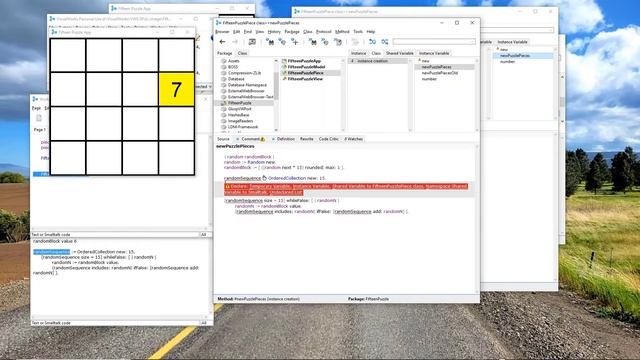
Task: Switch to the Code Critic tab
Action: pos(329,139)
